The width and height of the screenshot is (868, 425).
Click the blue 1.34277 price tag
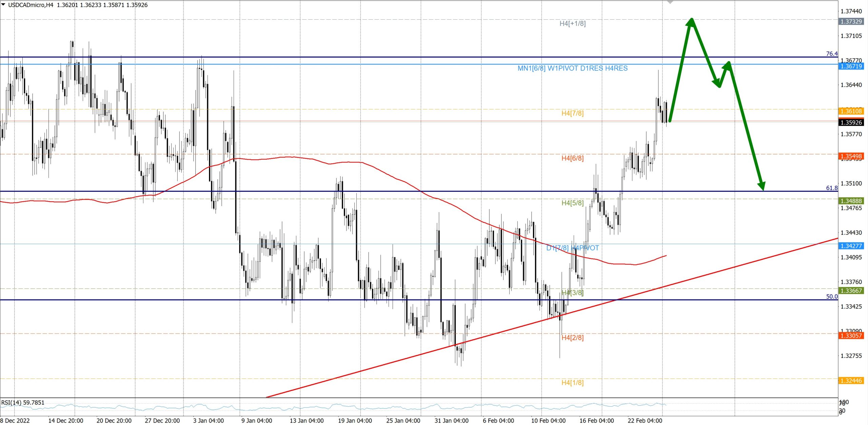(851, 246)
